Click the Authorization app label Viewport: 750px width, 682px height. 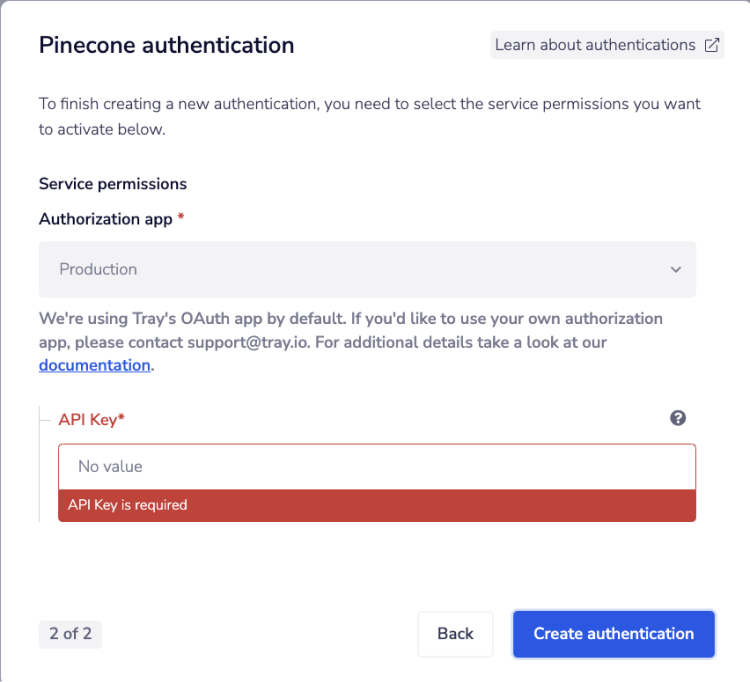point(105,219)
